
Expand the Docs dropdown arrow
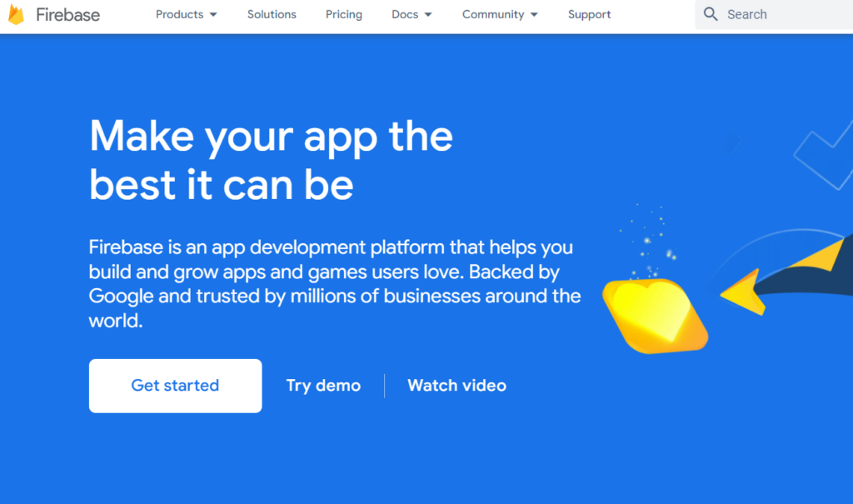[428, 15]
